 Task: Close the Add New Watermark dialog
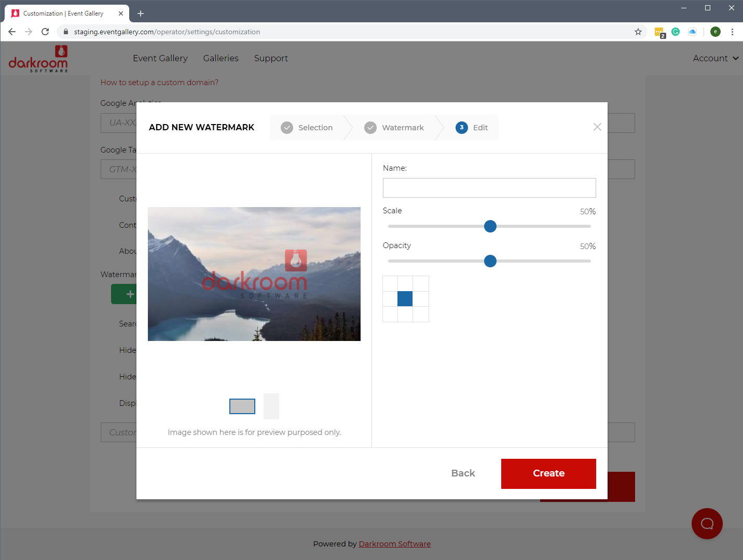(x=597, y=127)
